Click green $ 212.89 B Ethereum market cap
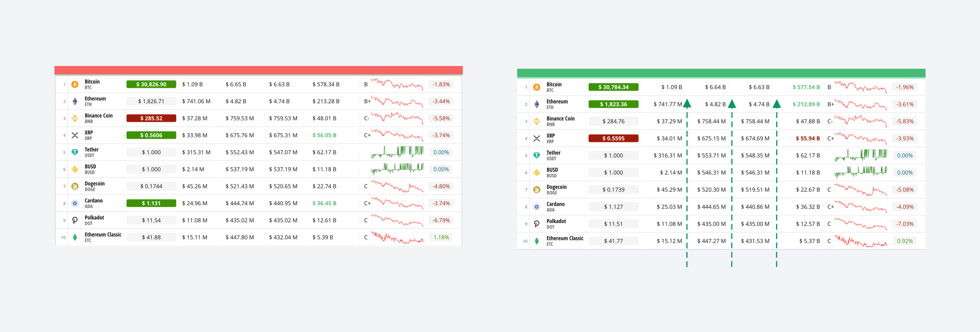This screenshot has width=980, height=332. pyautogui.click(x=806, y=104)
